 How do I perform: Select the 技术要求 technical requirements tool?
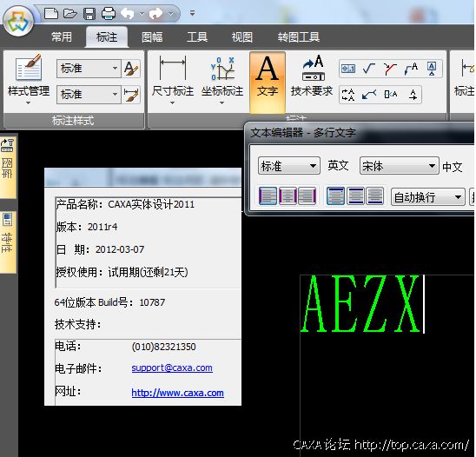click(x=312, y=76)
